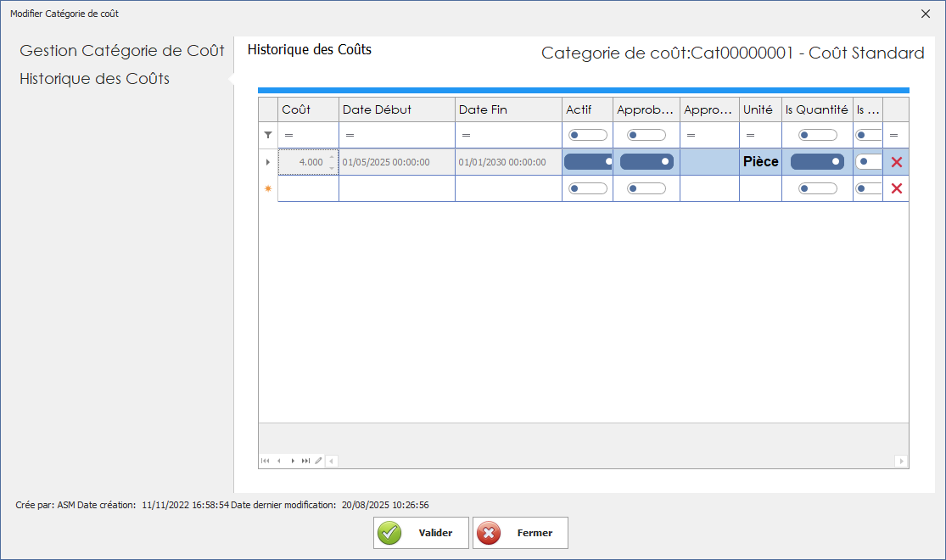Click scroll right arrow on horizontal scrollbar
Screen dimensions: 946x560
tap(901, 461)
